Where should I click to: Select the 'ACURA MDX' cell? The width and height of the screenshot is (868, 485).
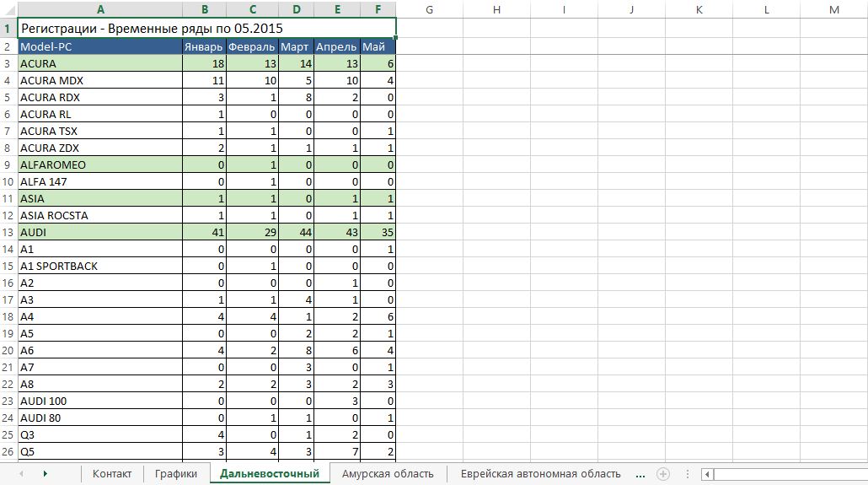point(100,80)
